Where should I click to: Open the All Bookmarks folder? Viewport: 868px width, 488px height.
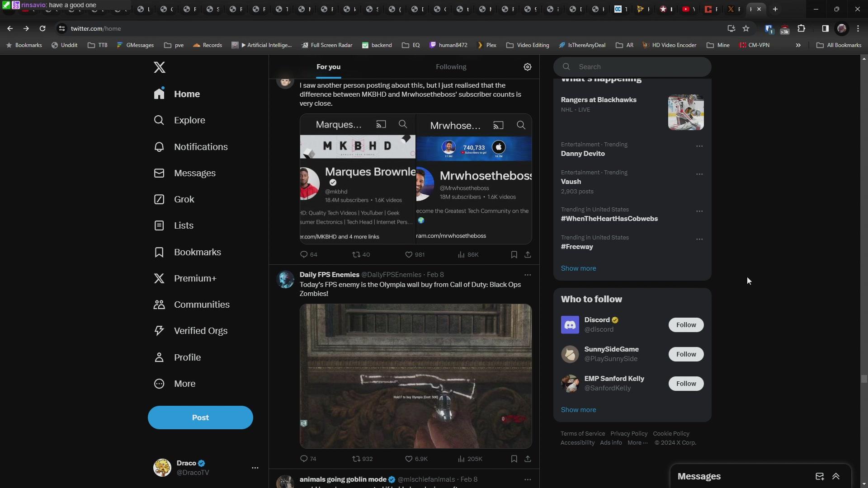point(839,45)
